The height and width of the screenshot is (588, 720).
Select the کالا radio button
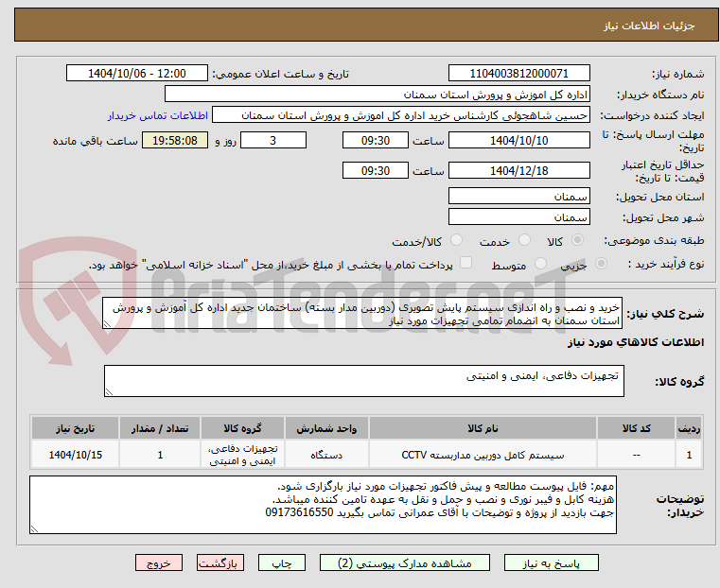coord(578,240)
